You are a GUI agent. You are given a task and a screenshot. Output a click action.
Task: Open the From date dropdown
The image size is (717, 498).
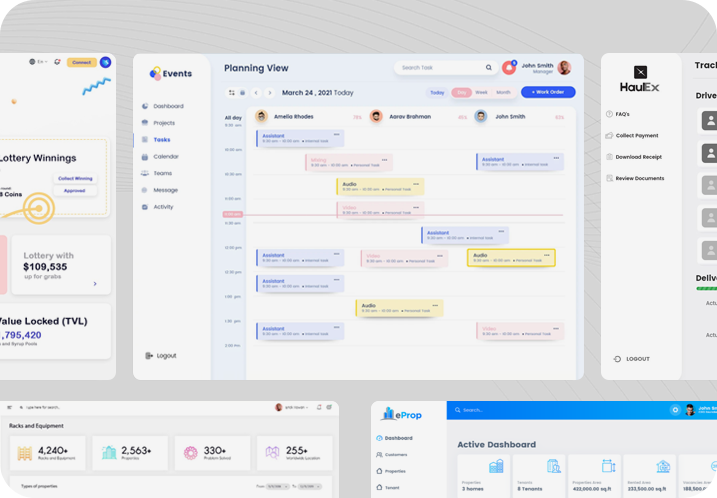(277, 487)
